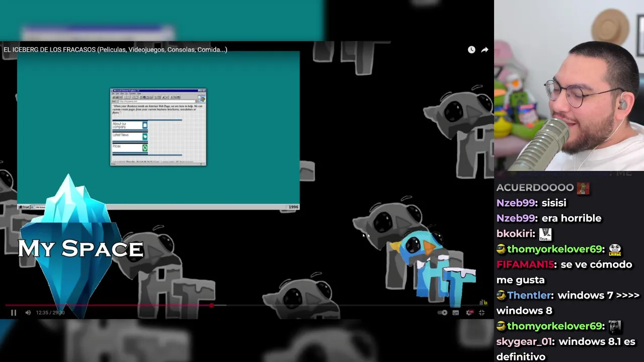The height and width of the screenshot is (362, 644).
Task: Mute the video volume
Action: tap(28, 313)
